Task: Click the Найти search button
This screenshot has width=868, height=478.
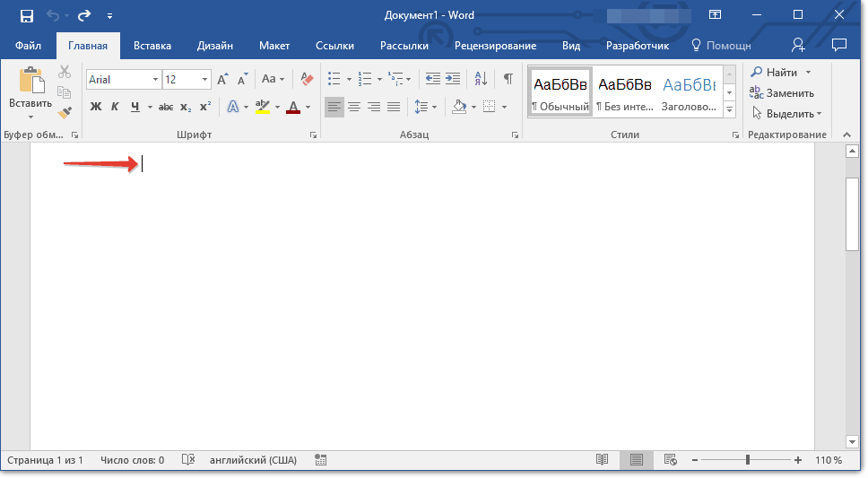Action: pos(774,72)
